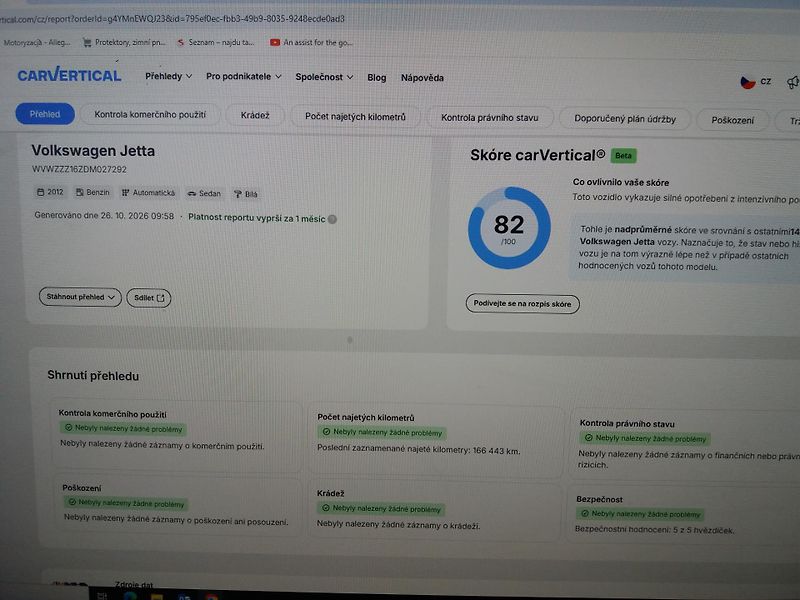This screenshot has width=800, height=600.
Task: Open the Czech flag language selector
Action: pos(756,82)
